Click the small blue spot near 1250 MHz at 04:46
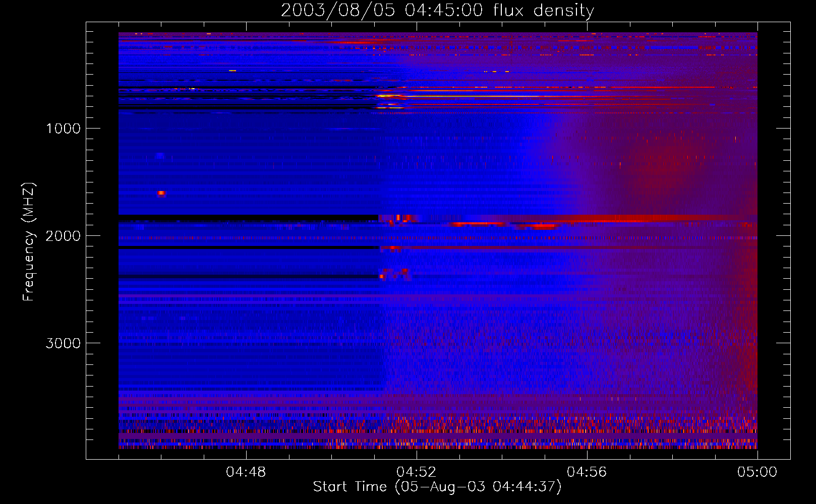The image size is (816, 504). (x=160, y=156)
